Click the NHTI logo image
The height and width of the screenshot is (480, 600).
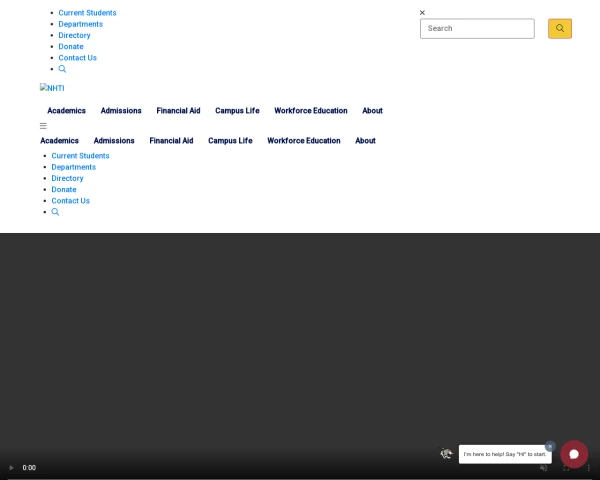pos(52,88)
